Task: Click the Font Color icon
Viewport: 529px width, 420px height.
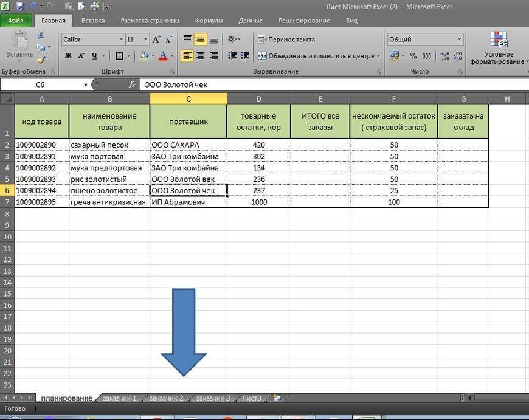Action: (162, 55)
